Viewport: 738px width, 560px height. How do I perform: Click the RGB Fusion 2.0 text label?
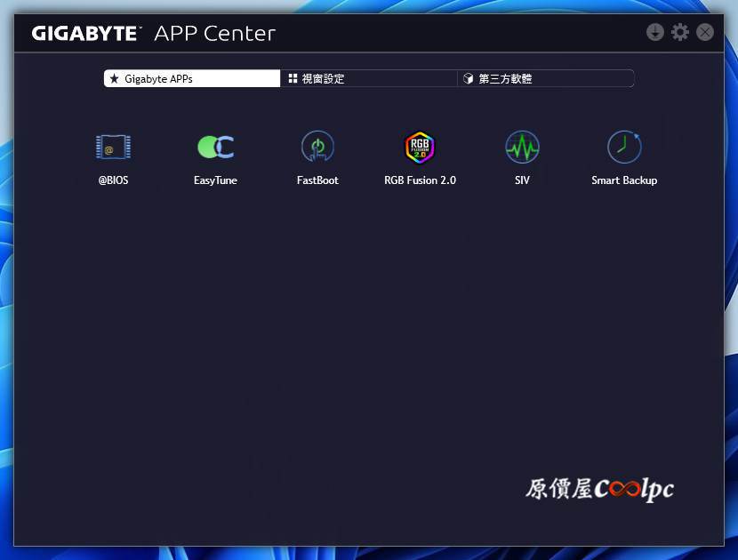[420, 180]
